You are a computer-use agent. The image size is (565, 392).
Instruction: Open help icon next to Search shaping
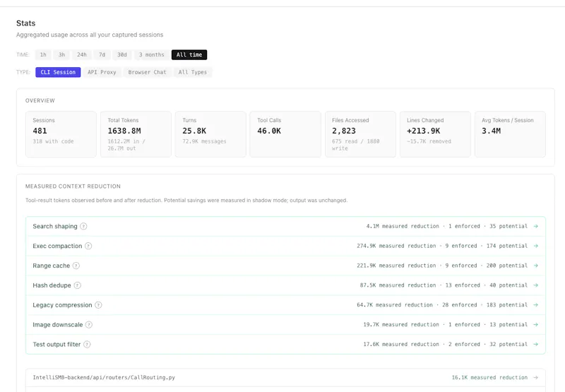point(83,226)
